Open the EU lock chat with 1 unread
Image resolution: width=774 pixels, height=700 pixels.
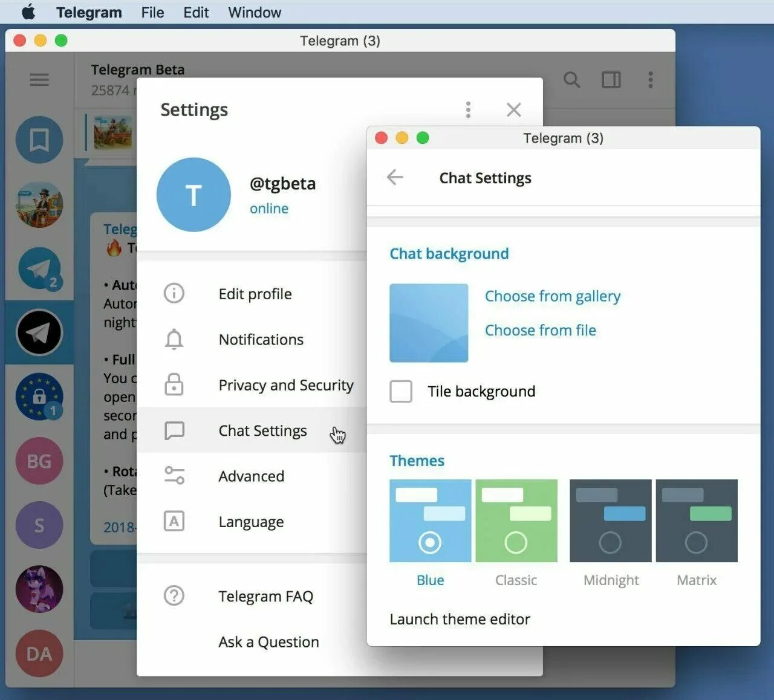coord(39,397)
